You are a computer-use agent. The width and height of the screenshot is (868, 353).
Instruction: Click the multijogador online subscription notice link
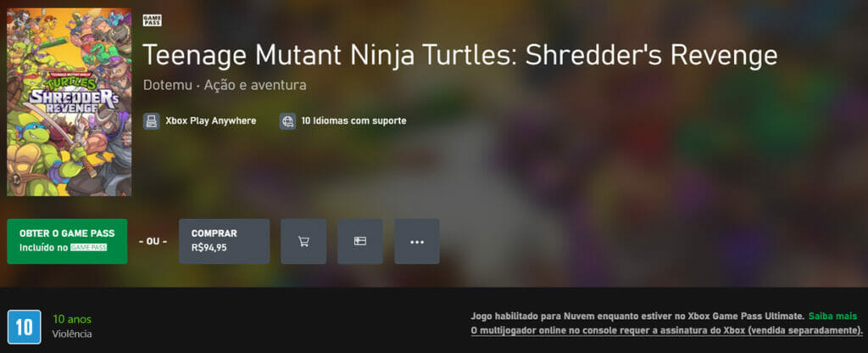coord(667,330)
